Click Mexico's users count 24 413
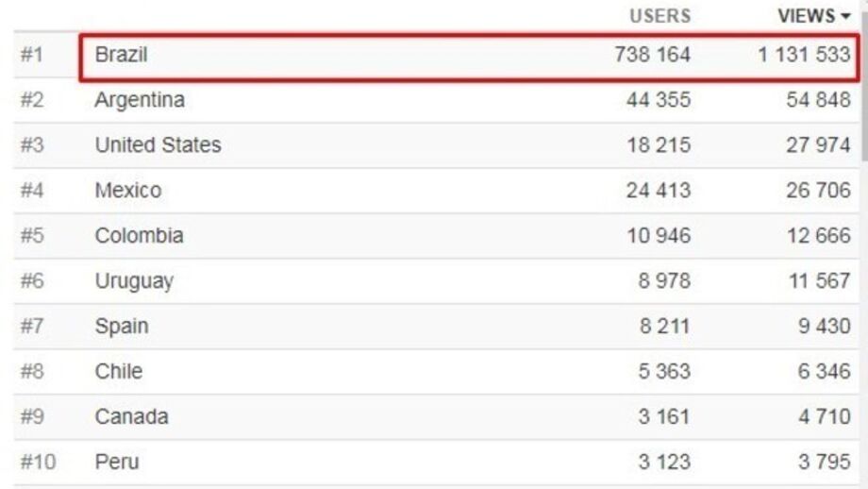 click(658, 191)
